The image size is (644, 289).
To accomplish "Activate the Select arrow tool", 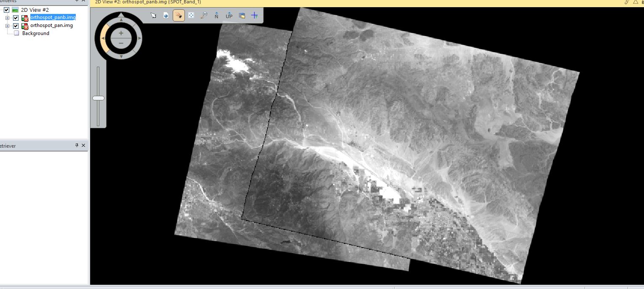I will click(x=153, y=15).
